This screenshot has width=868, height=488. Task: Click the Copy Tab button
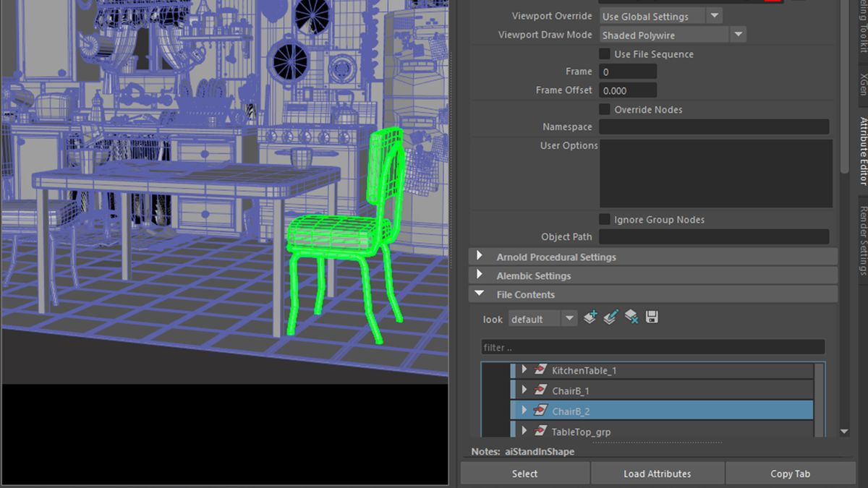[790, 474]
